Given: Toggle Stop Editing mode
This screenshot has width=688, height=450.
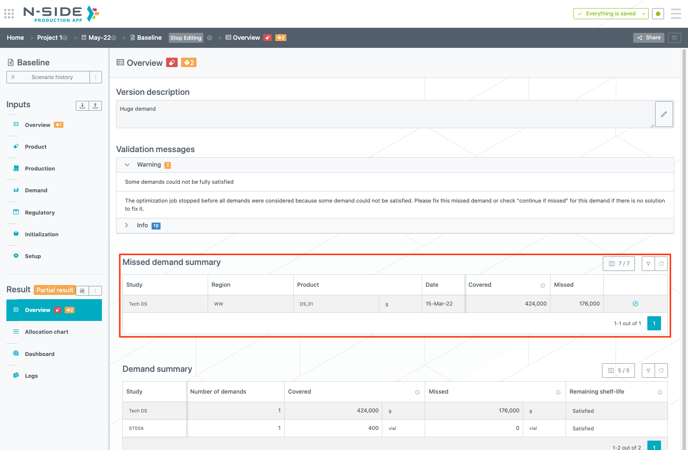Looking at the screenshot, I should click(185, 38).
